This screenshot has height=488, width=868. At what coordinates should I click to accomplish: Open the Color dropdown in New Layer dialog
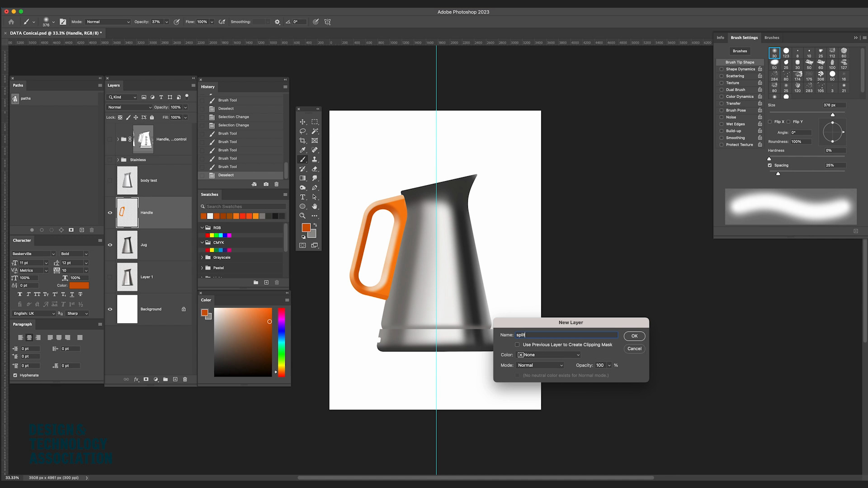tap(549, 355)
